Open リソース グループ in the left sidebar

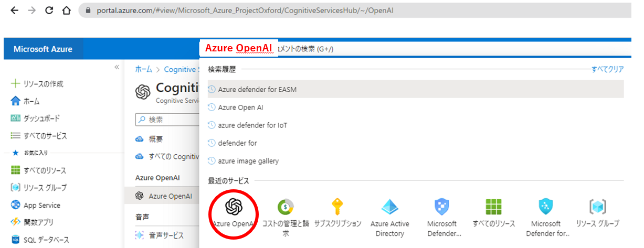coord(38,188)
